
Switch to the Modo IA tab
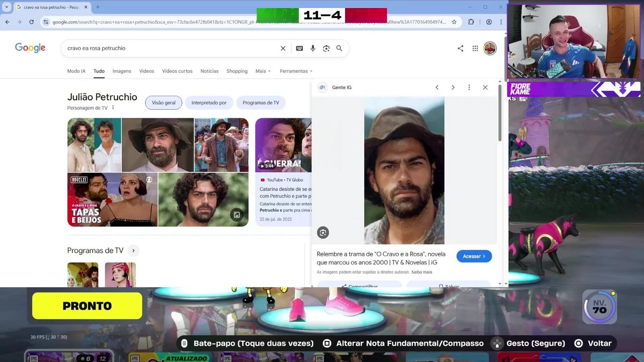(76, 71)
